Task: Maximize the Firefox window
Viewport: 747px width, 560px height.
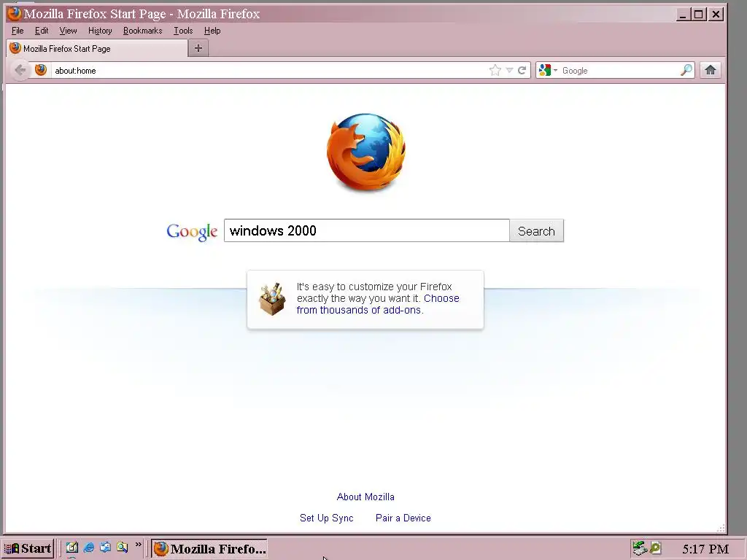Action: coord(698,15)
